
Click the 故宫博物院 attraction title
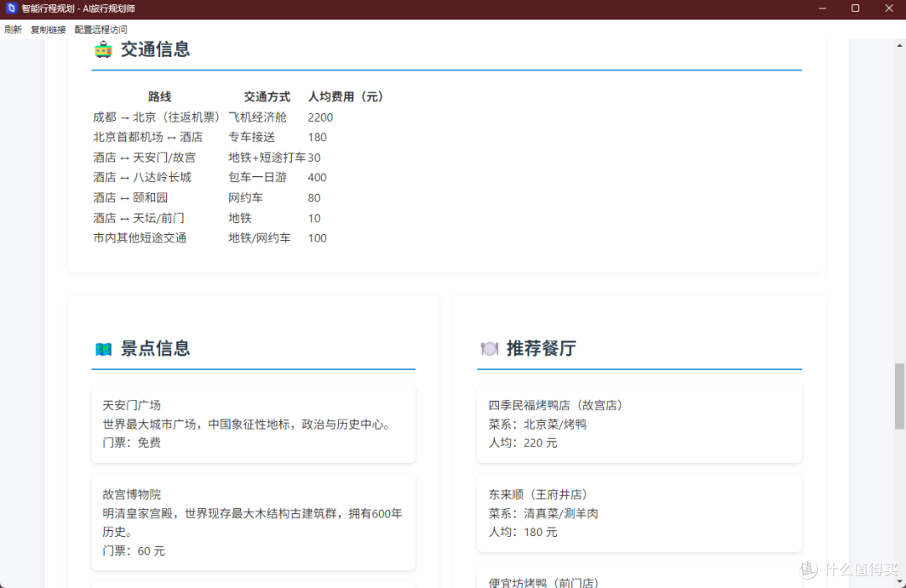pyautogui.click(x=132, y=494)
